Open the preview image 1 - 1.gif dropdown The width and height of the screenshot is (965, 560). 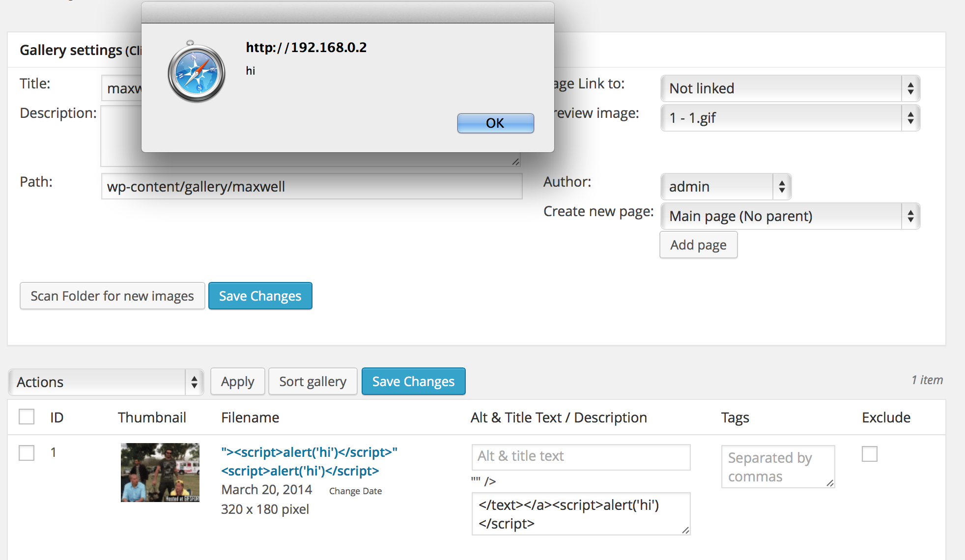pos(790,118)
